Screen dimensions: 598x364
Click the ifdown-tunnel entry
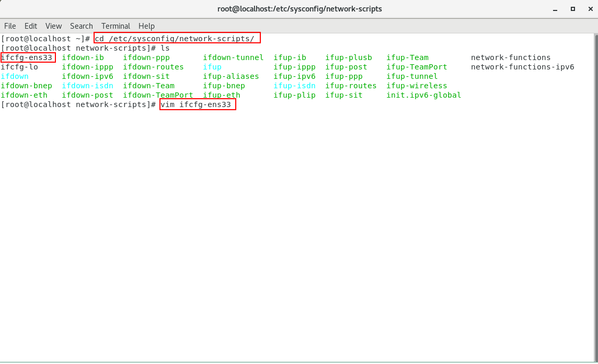click(x=233, y=57)
